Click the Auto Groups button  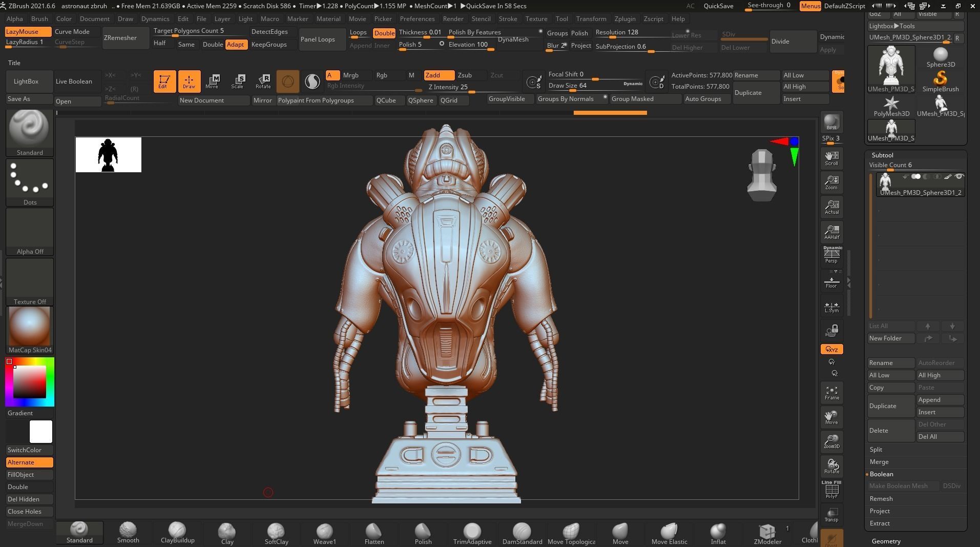tap(707, 99)
